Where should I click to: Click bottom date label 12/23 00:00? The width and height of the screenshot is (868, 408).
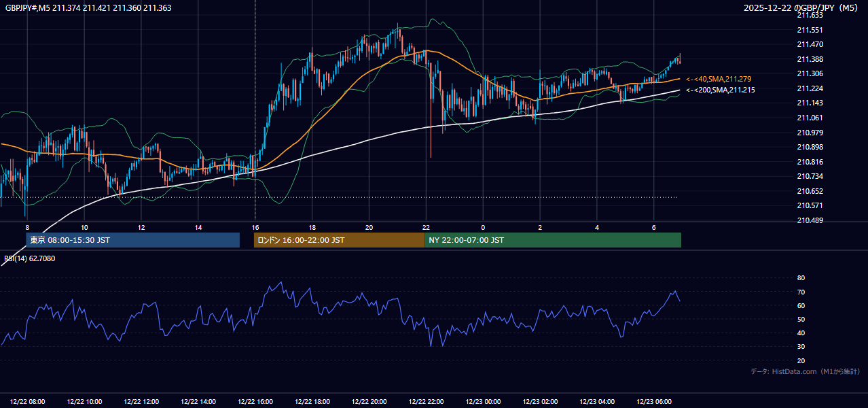tap(484, 402)
